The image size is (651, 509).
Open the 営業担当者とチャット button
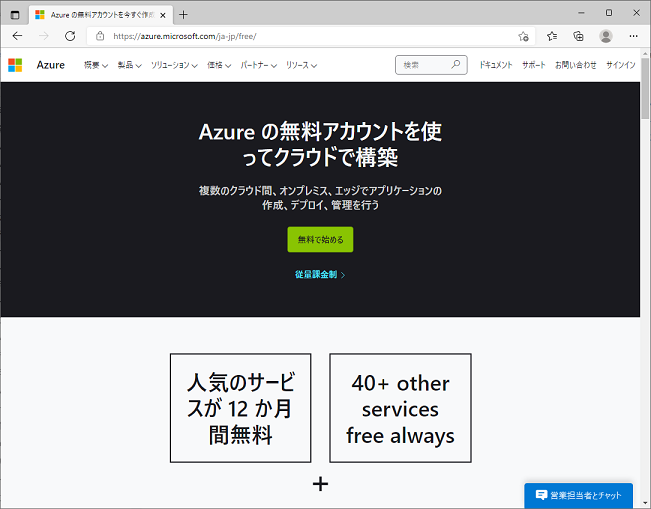[578, 495]
